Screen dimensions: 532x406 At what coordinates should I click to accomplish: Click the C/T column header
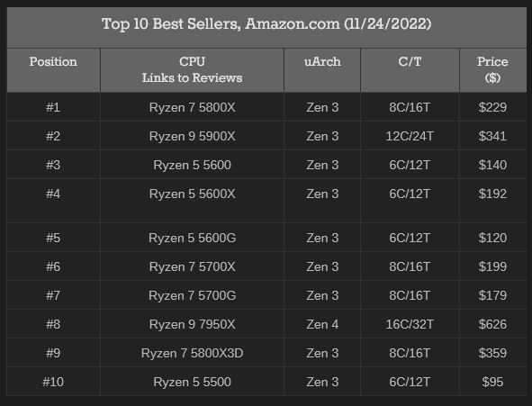pos(410,62)
